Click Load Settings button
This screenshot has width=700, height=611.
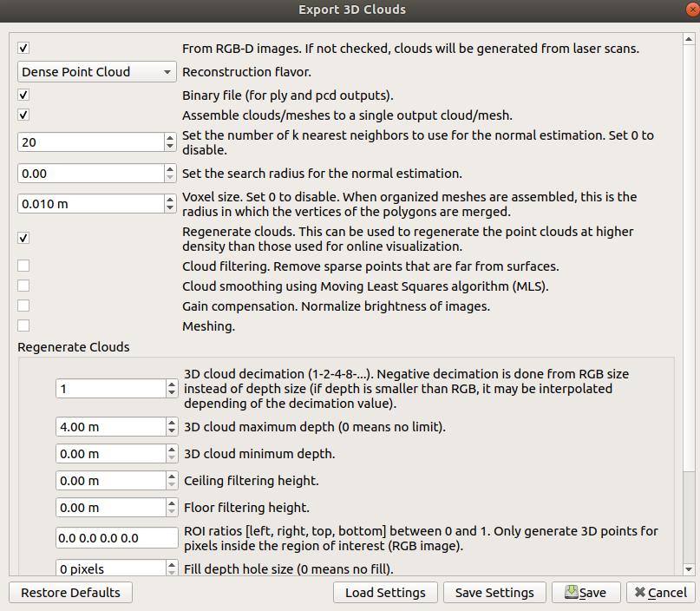click(x=385, y=592)
